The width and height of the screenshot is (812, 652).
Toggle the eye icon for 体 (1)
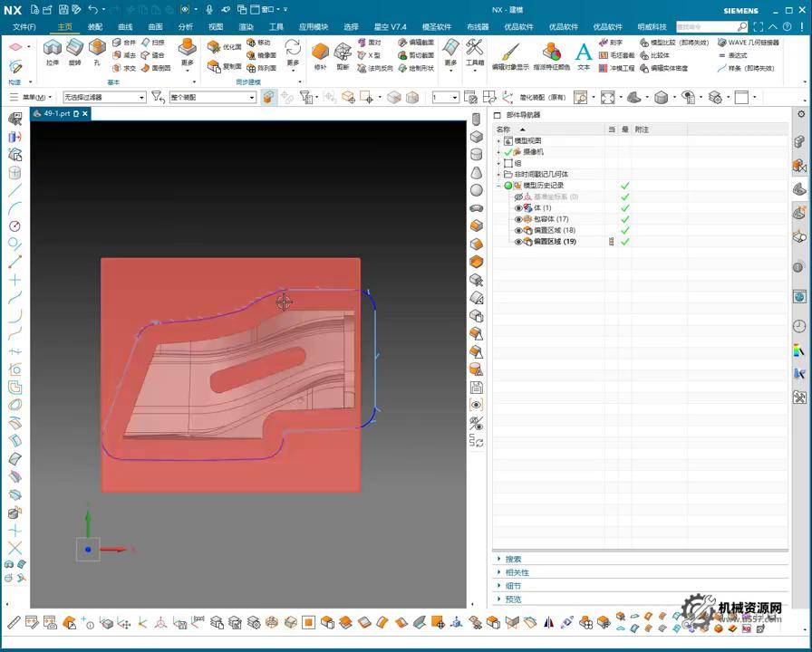518,208
